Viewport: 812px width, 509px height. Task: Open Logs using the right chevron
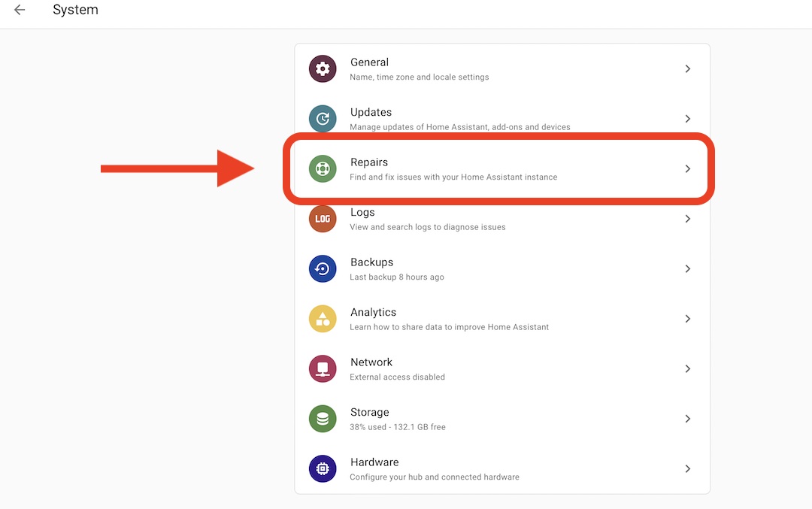tap(688, 219)
